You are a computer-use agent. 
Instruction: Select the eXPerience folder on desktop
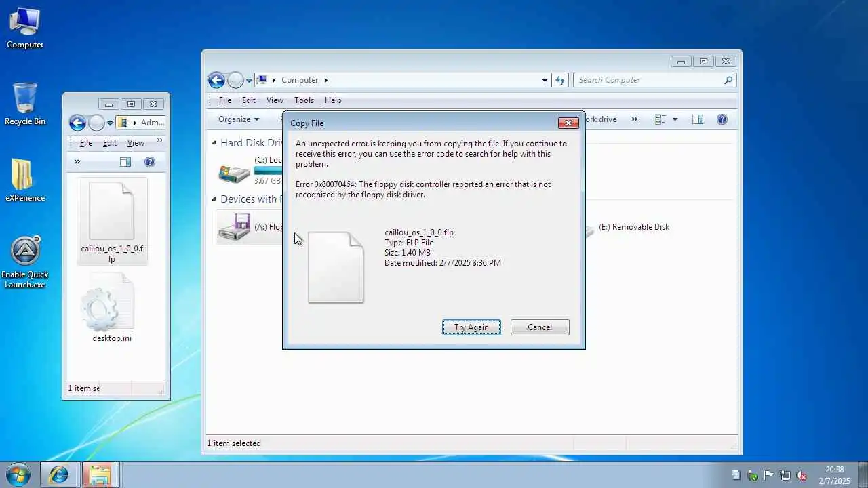[x=25, y=180]
